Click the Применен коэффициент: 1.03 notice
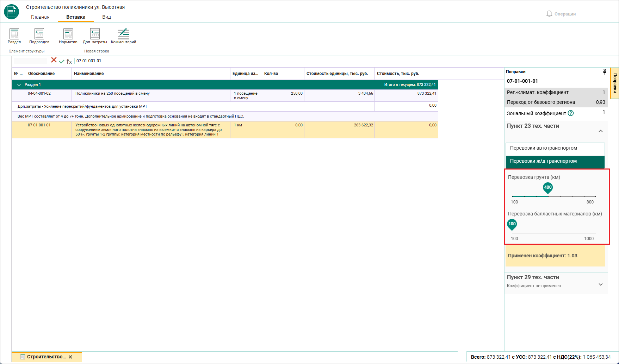Viewport: 619px width, 364px height. [x=555, y=256]
